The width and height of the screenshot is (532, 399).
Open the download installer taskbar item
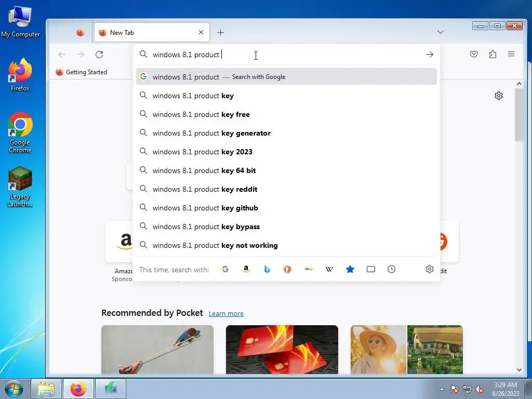click(x=111, y=389)
